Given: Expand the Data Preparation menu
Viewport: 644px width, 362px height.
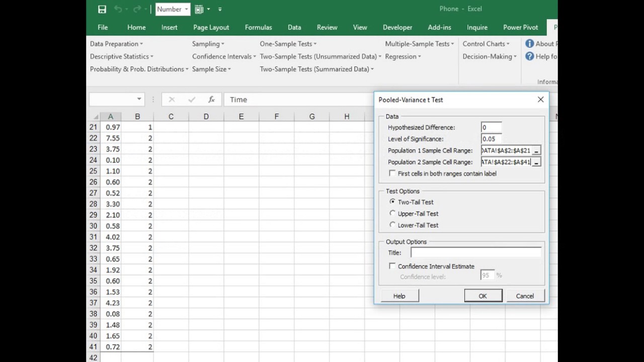Looking at the screenshot, I should [x=116, y=44].
